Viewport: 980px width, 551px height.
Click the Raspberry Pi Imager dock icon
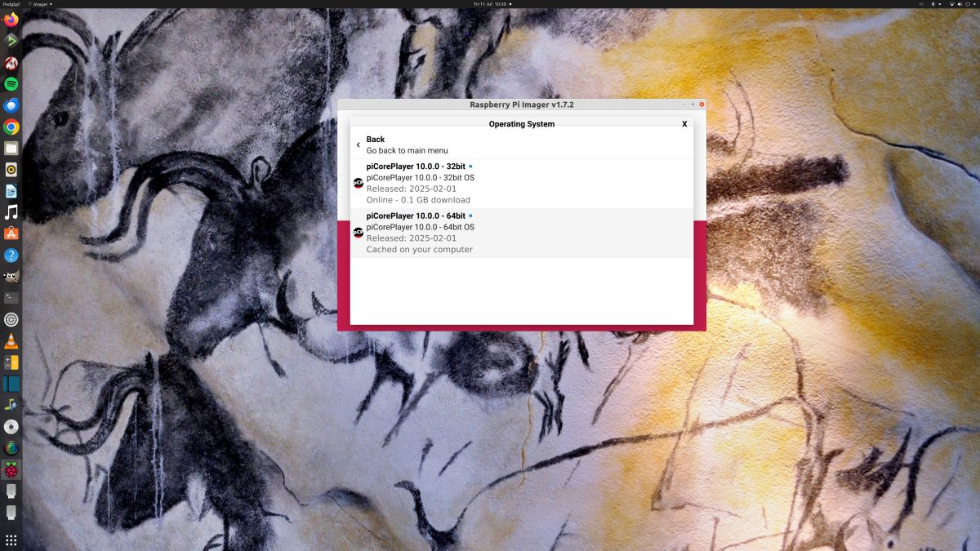(11, 469)
